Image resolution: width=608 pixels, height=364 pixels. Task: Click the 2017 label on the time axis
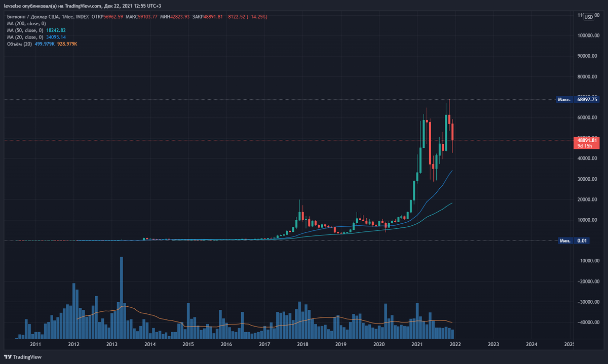coord(264,344)
